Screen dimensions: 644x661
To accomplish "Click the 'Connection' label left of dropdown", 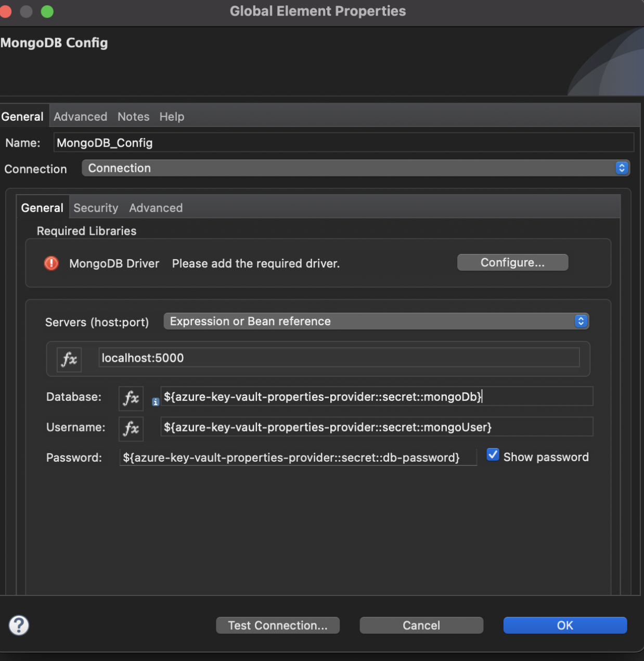I will pyautogui.click(x=35, y=169).
